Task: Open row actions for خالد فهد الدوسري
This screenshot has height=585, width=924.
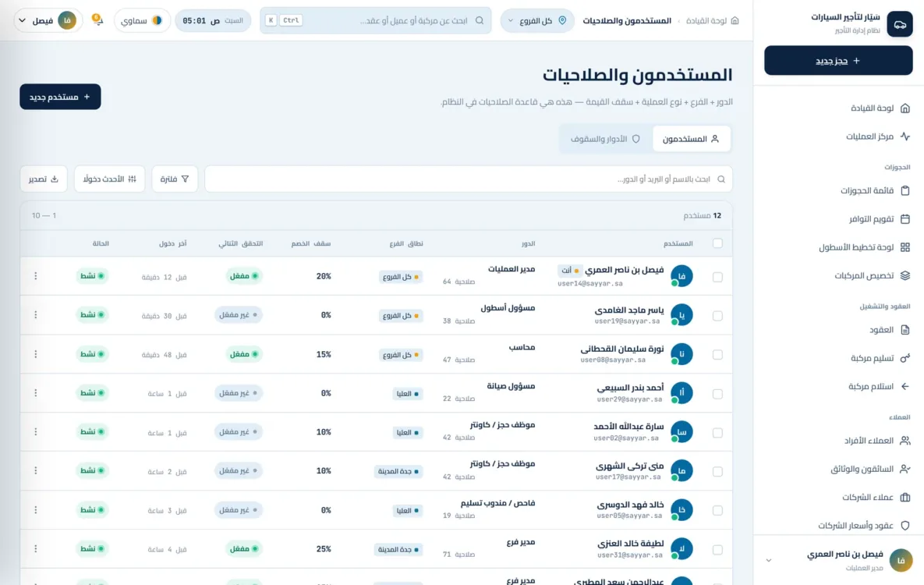Action: [35, 509]
